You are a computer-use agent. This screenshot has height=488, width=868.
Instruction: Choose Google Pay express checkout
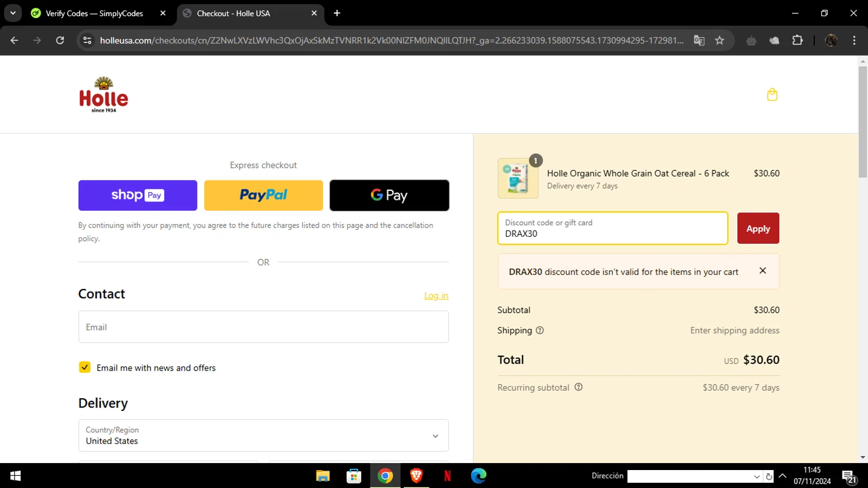coord(389,195)
